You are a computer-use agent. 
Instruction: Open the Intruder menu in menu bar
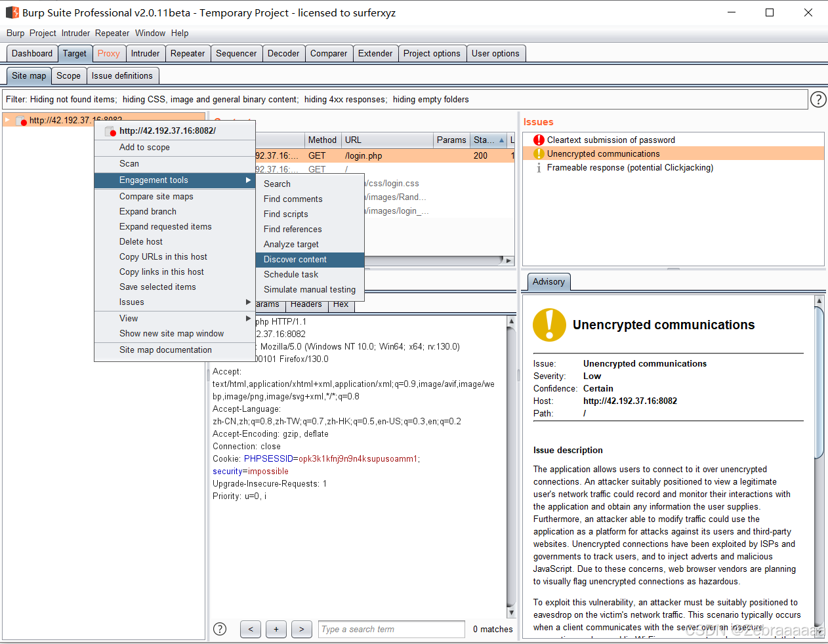point(76,33)
